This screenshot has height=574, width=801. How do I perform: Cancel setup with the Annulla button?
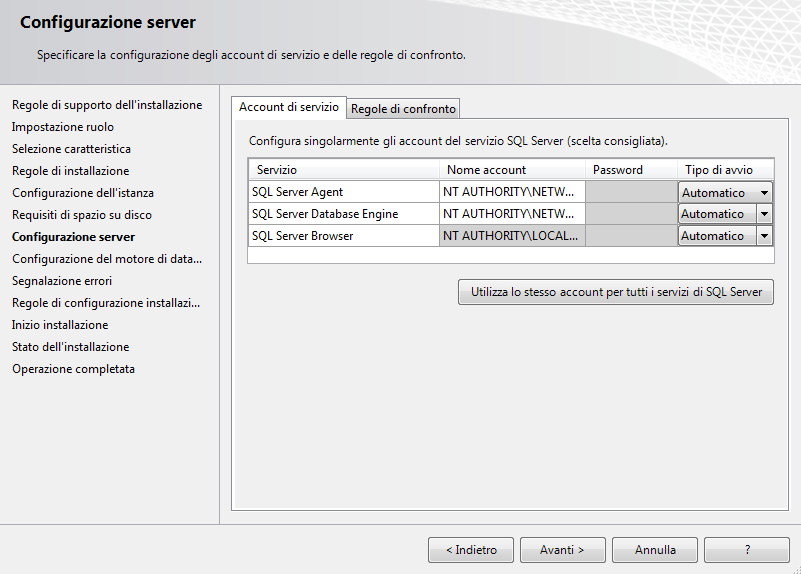pyautogui.click(x=655, y=550)
